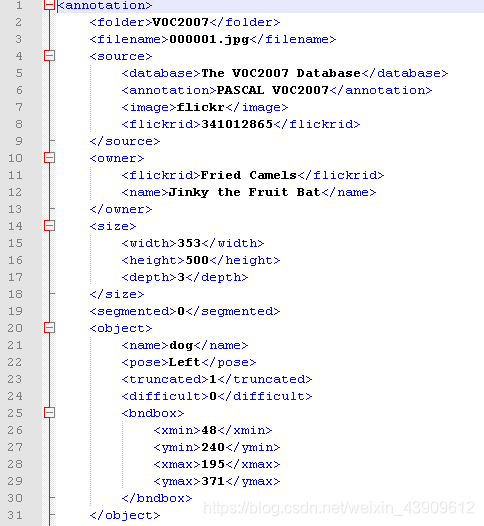This screenshot has width=484, height=526.
Task: Collapse the owner element fold marker
Action: click(x=49, y=158)
